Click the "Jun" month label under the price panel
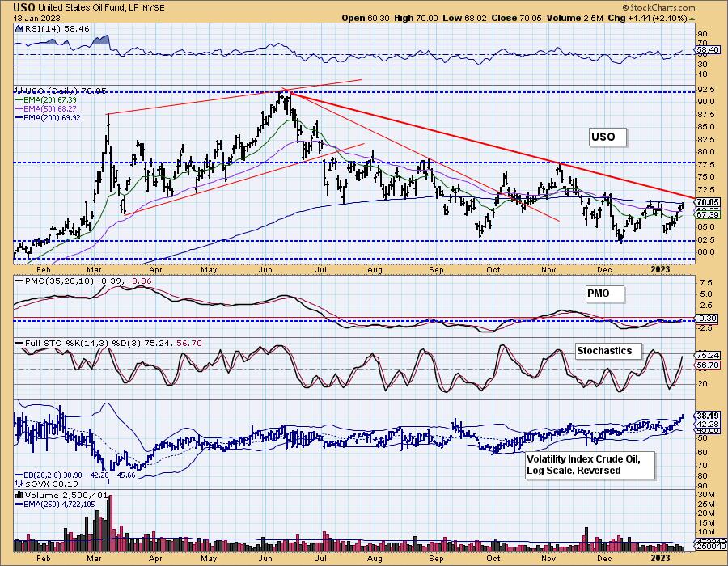Screen dimensions: 728x566 pyautogui.click(x=265, y=270)
